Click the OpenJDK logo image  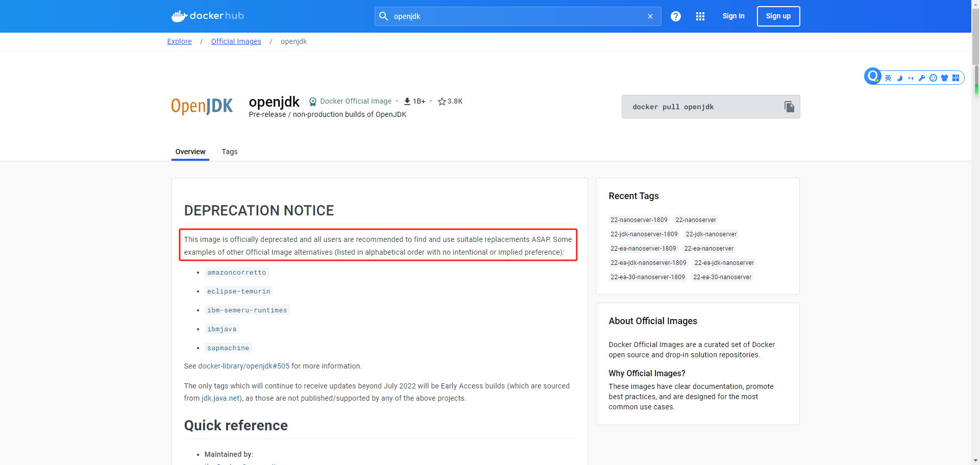pos(202,106)
